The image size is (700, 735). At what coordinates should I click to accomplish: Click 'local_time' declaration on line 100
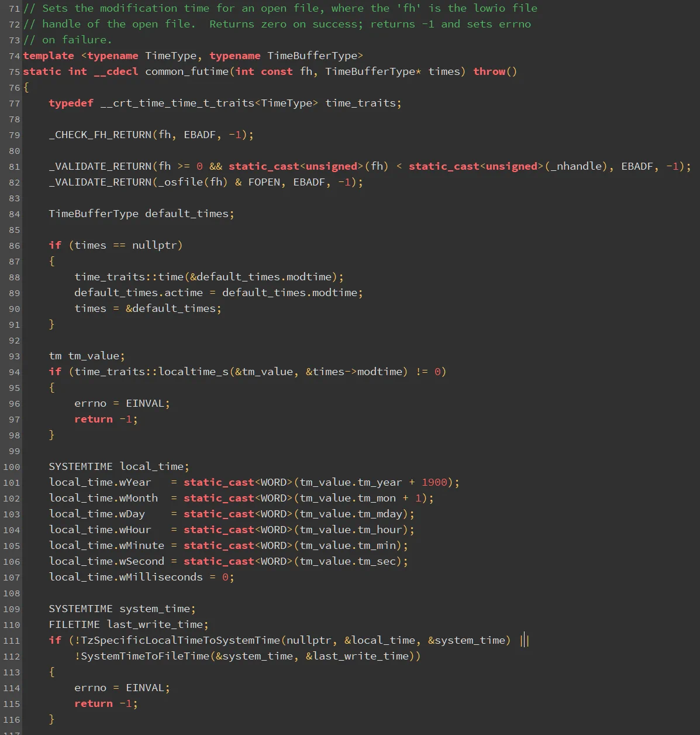click(x=151, y=466)
